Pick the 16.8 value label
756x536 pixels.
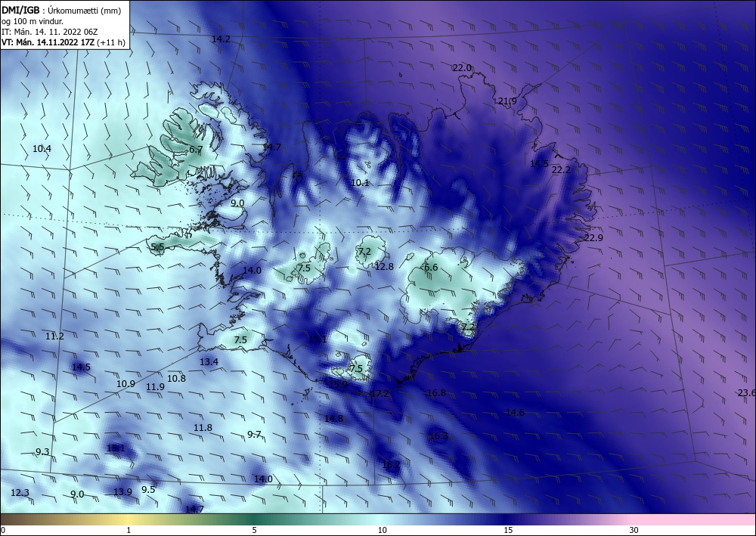click(436, 393)
